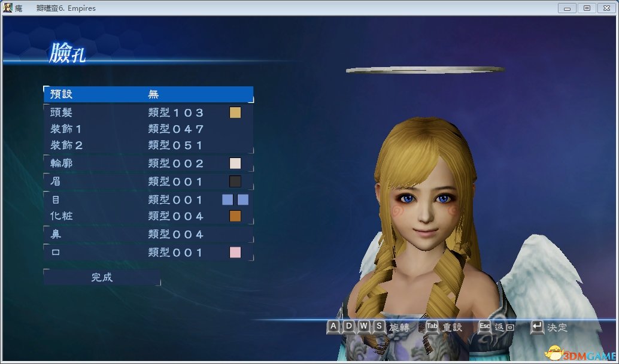Select the 口 mouth row
Image resolution: width=619 pixels, height=364 pixels.
[x=148, y=252]
